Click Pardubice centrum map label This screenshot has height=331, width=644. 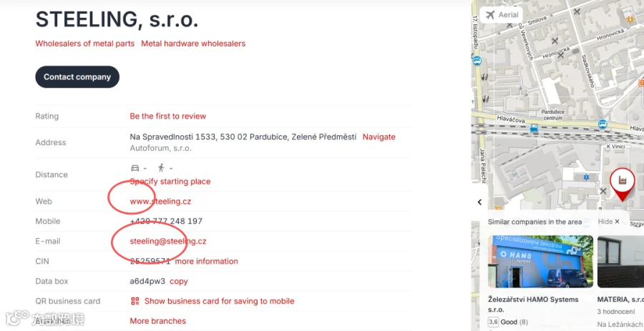[553, 114]
